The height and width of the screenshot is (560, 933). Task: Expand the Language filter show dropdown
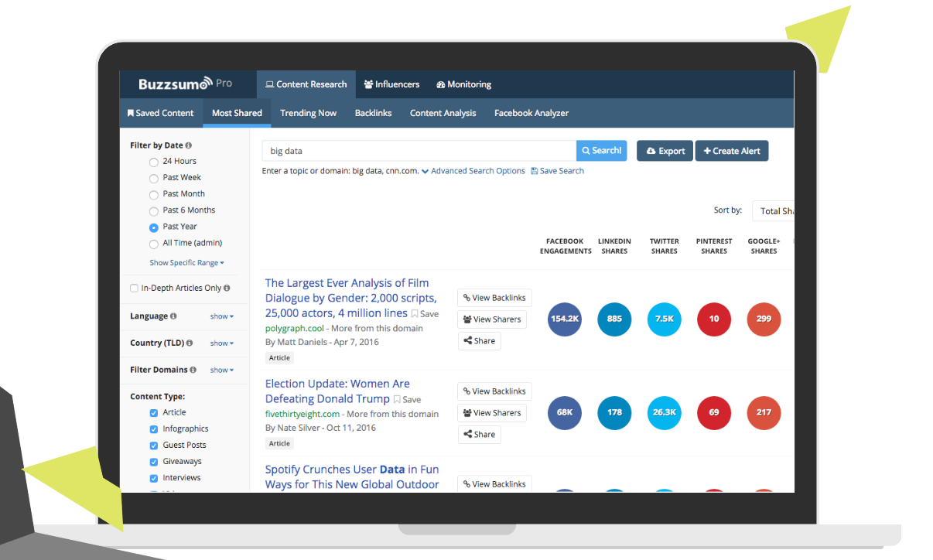click(222, 316)
